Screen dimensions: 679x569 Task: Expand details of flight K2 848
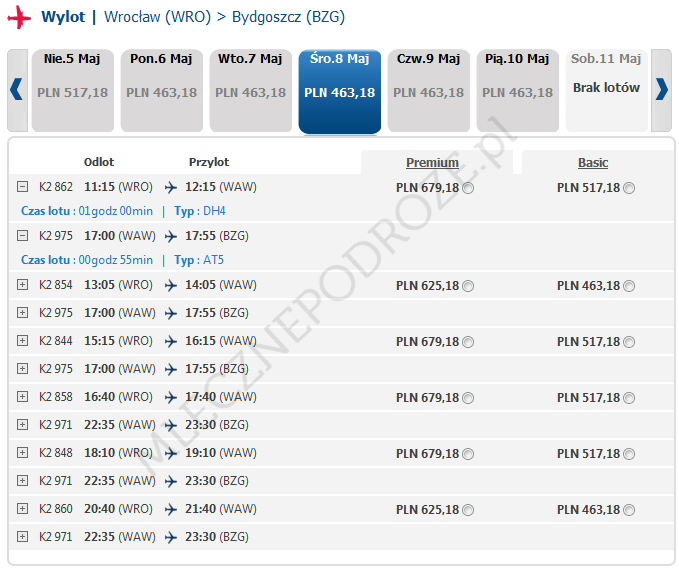point(22,453)
